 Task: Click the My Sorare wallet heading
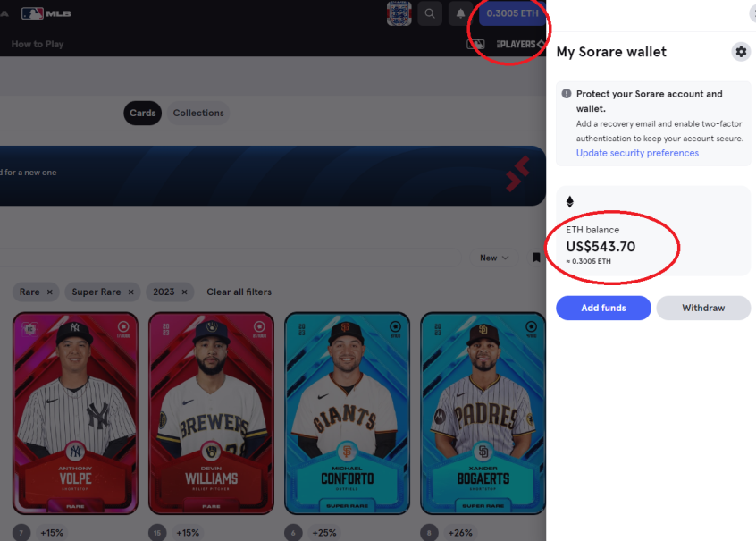pyautogui.click(x=611, y=52)
